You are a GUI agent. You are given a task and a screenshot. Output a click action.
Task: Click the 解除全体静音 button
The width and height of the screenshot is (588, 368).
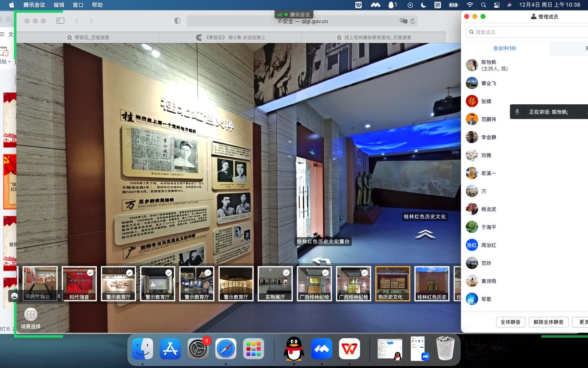pos(548,322)
